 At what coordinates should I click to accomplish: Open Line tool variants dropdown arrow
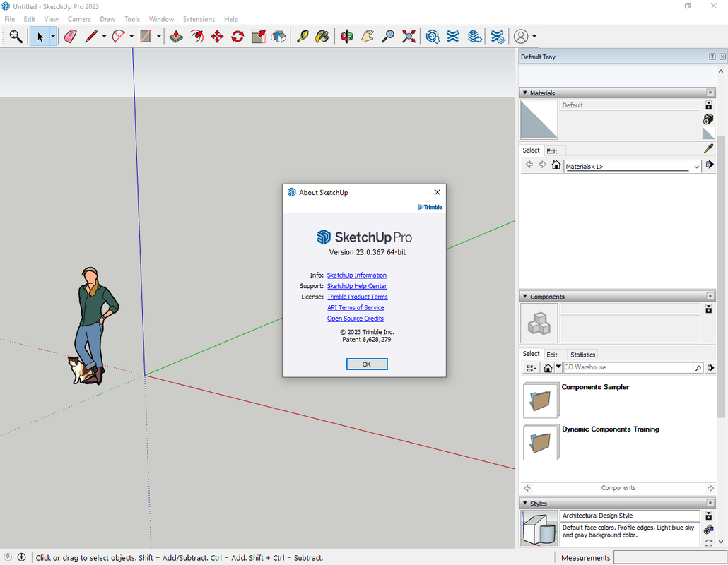point(104,37)
